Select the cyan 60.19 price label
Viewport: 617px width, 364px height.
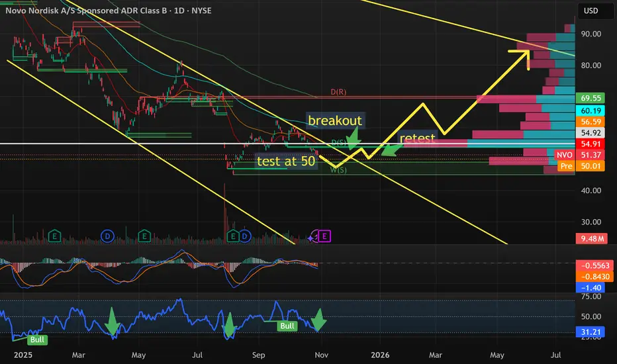[591, 111]
